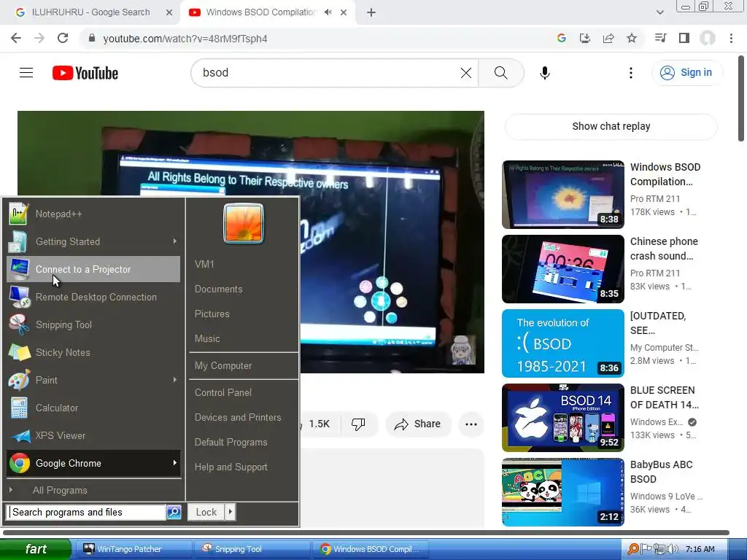The image size is (747, 560).
Task: Click the taskbar clock 7:16 AM
Action: (700, 549)
